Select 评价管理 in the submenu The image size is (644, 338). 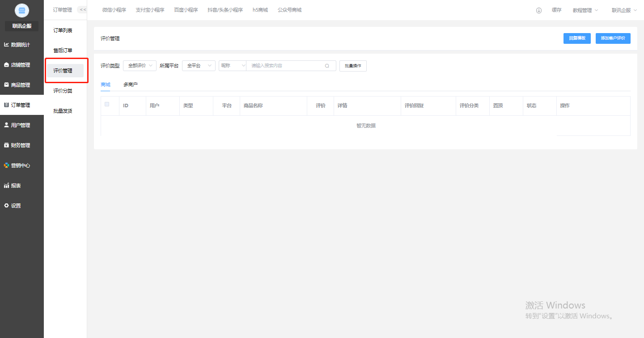point(65,71)
